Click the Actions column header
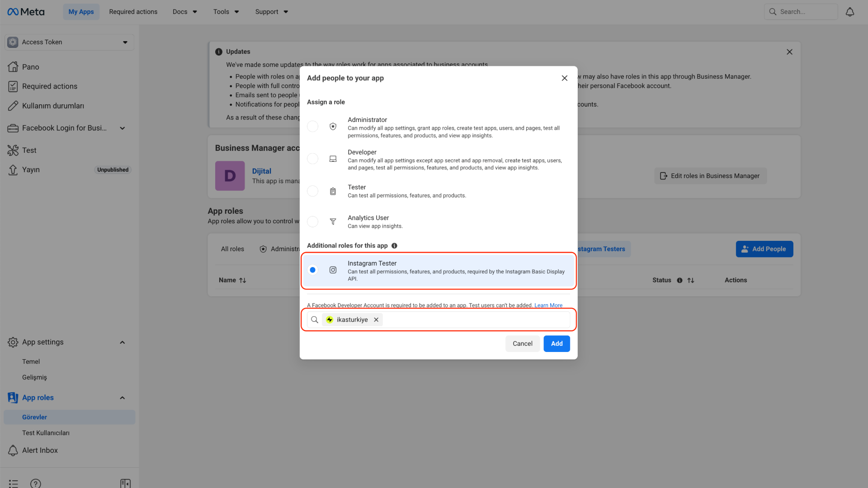This screenshot has height=488, width=868. click(736, 281)
